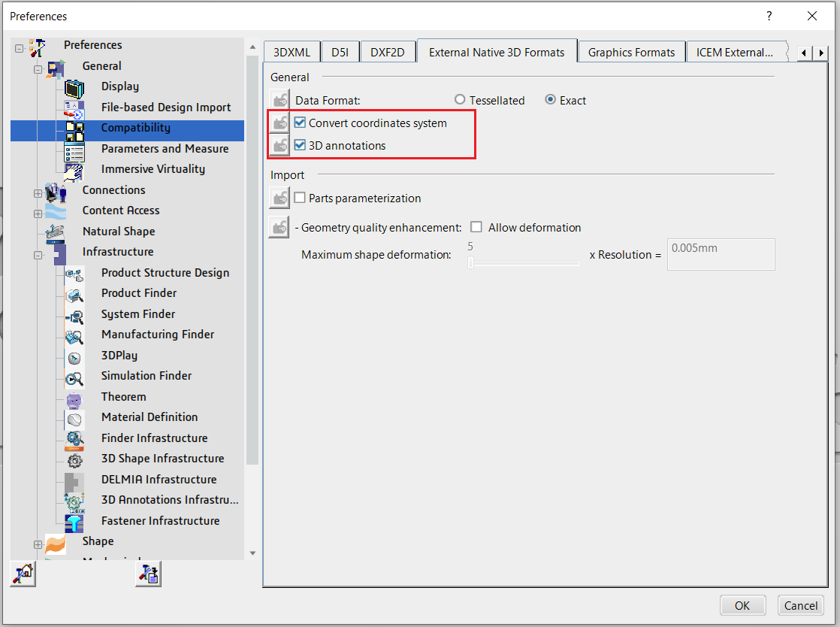Click the Display category icon
The height and width of the screenshot is (627, 840).
pos(74,89)
